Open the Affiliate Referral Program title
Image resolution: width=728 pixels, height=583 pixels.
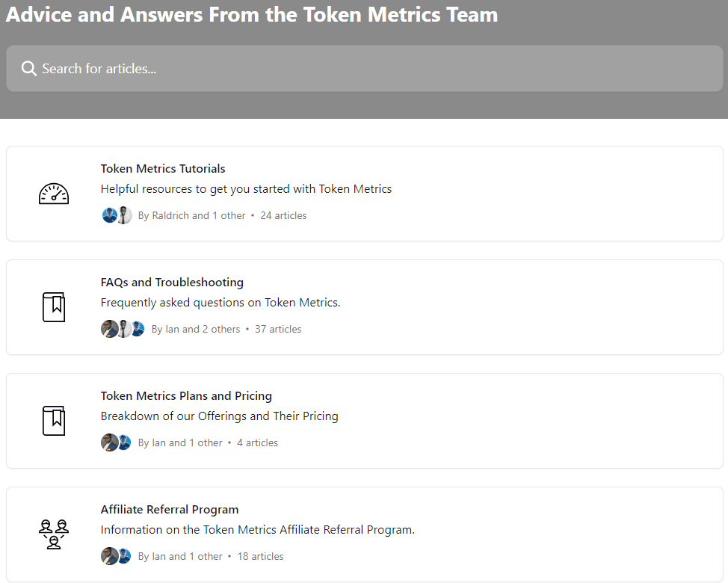170,509
